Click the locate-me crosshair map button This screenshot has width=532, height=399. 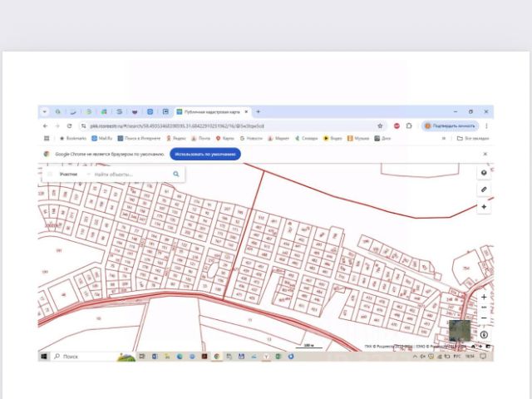point(484,206)
